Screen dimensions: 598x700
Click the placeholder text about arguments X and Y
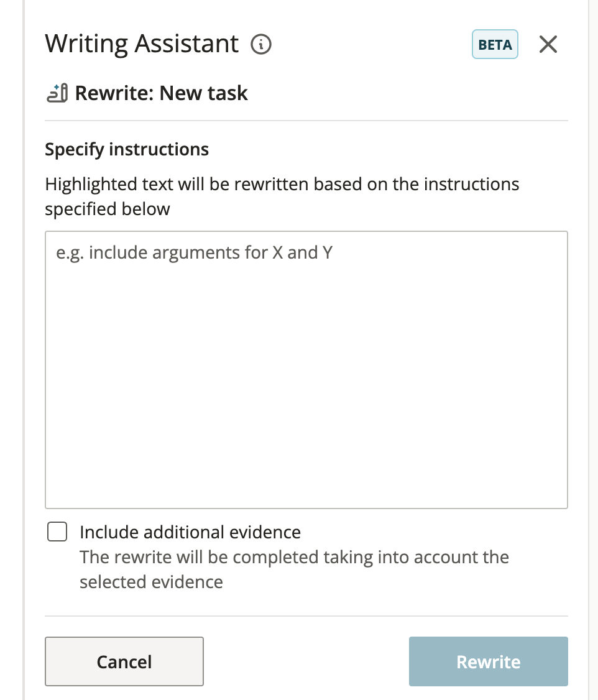tap(194, 252)
